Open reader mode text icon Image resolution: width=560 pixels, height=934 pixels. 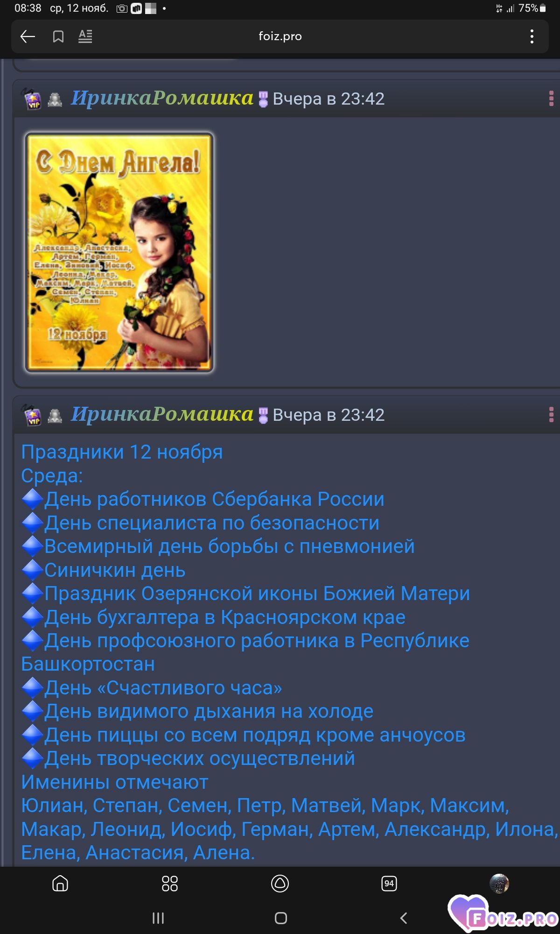click(85, 36)
